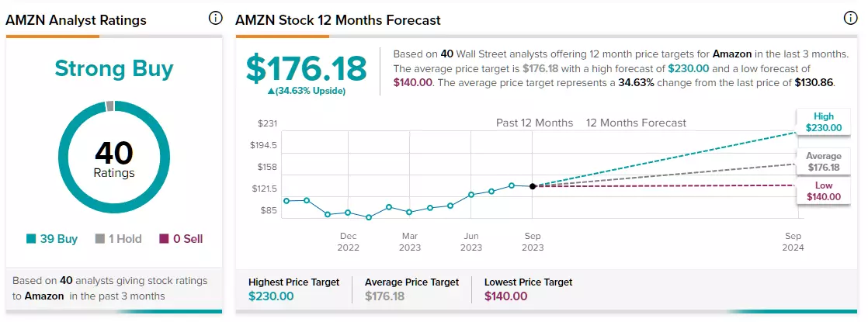868x322 pixels.
Task: Select the Average $176.18 forecast label
Action: tap(824, 161)
